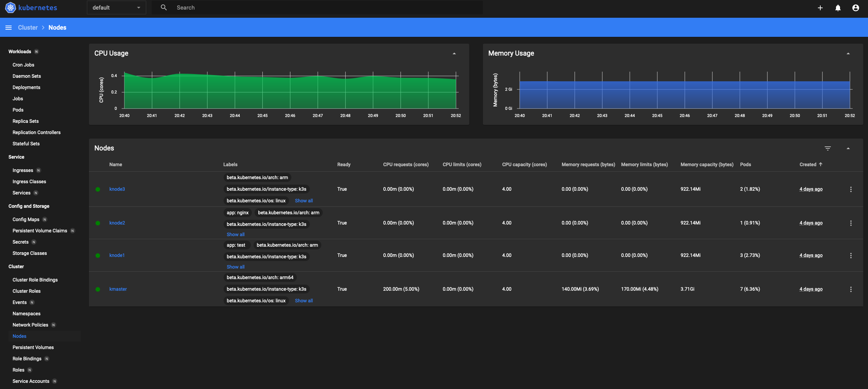Viewport: 868px width, 389px height.
Task: Open actions menu for kmaster row
Action: coord(851,289)
